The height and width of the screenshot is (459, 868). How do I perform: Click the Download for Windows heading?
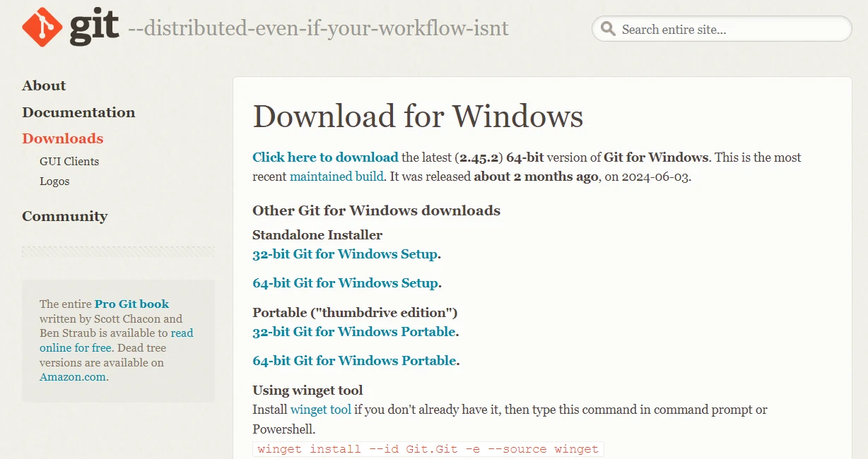[x=418, y=117]
